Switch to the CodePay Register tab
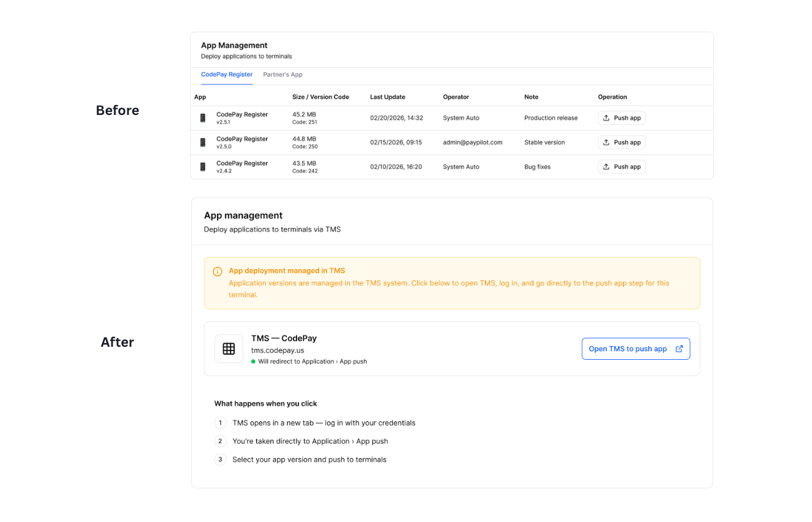Viewport: 812px width, 522px height. (x=226, y=75)
